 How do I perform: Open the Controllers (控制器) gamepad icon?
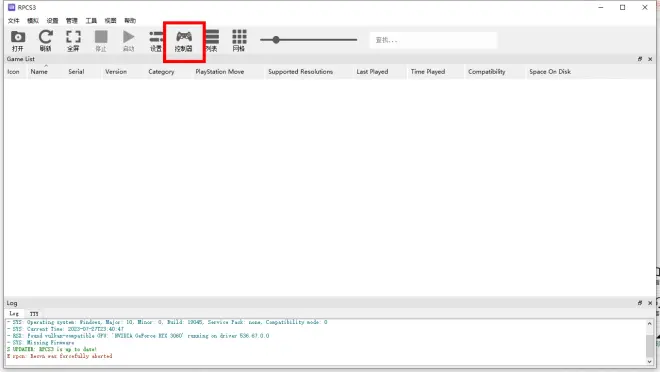pos(184,40)
